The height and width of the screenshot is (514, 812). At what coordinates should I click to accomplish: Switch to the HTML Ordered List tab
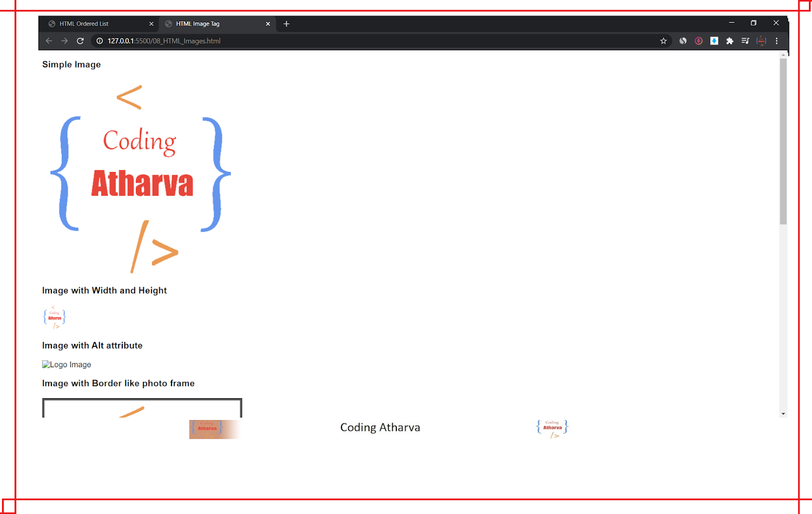(91, 23)
